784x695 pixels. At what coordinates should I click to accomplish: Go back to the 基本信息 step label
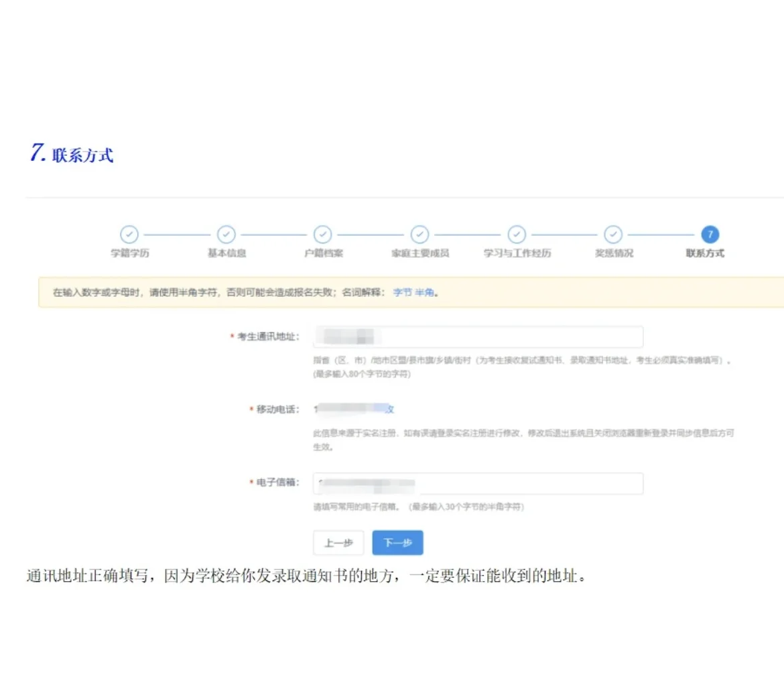226,253
